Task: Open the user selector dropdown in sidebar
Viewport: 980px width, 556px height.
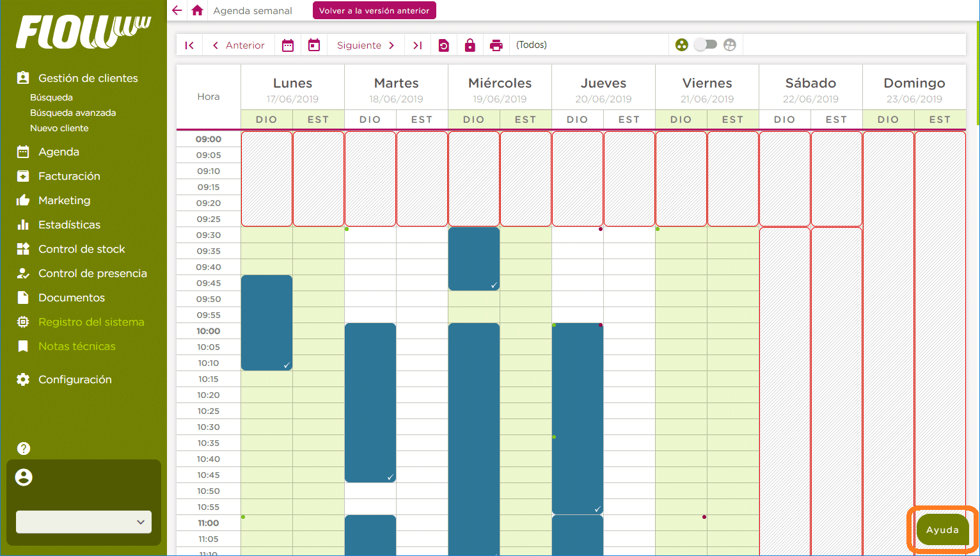Action: point(84,522)
